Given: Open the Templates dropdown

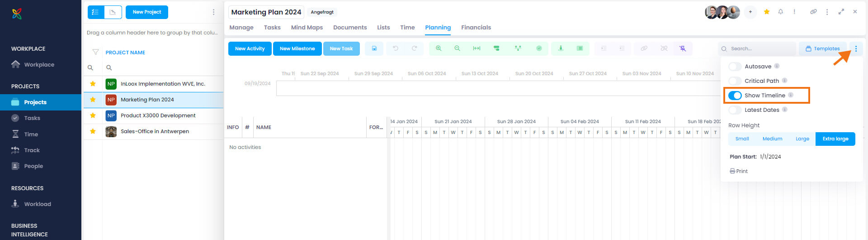Looking at the screenshot, I should (x=823, y=48).
